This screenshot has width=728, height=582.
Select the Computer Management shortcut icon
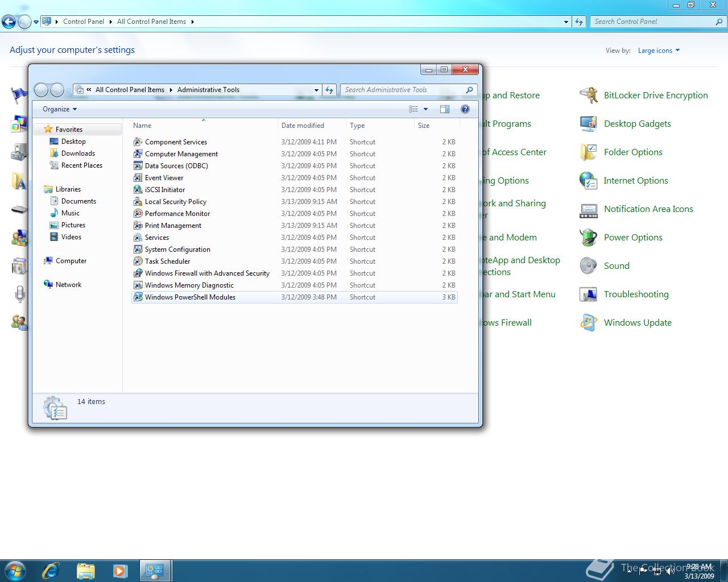[138, 154]
